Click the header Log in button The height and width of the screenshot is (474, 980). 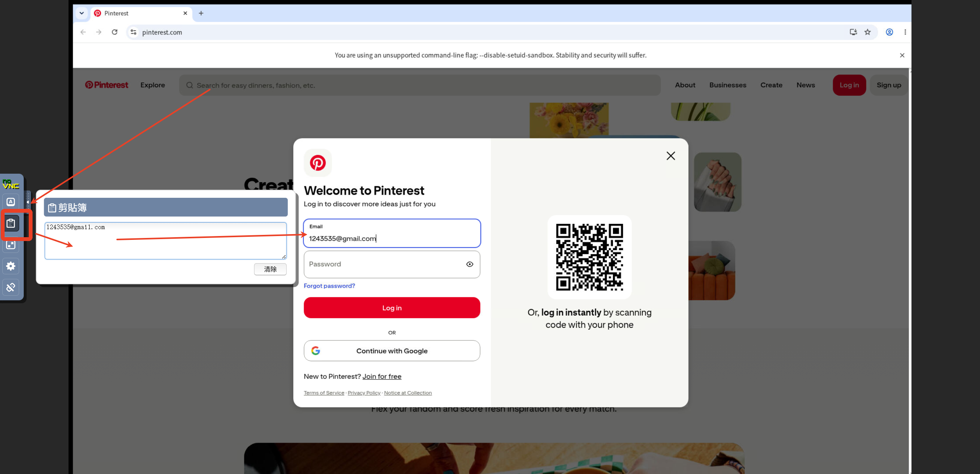tap(849, 85)
